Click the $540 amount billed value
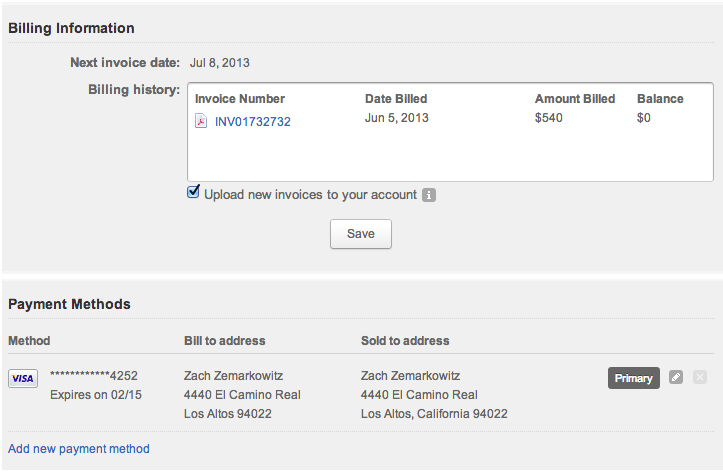723x474 pixels. coord(549,118)
